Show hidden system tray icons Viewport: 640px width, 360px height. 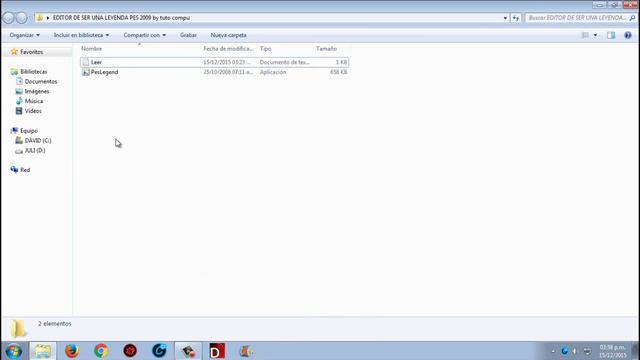click(x=553, y=351)
